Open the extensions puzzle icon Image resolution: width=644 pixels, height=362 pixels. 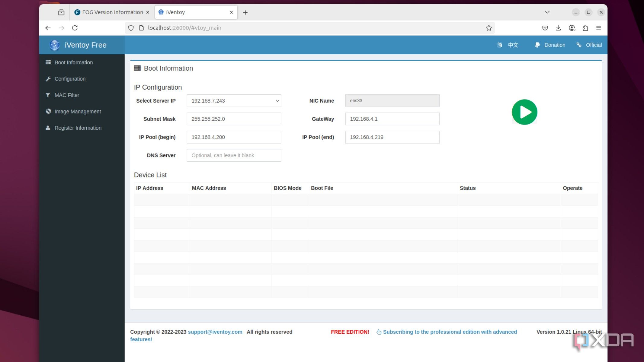(x=585, y=28)
